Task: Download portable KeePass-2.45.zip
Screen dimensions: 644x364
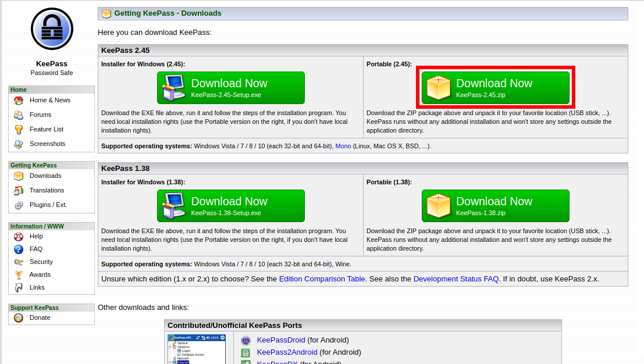Action: [x=496, y=88]
